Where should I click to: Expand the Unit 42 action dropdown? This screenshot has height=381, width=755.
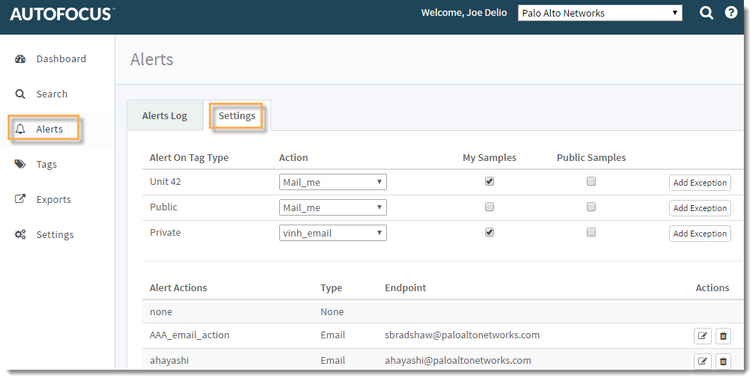click(x=333, y=182)
